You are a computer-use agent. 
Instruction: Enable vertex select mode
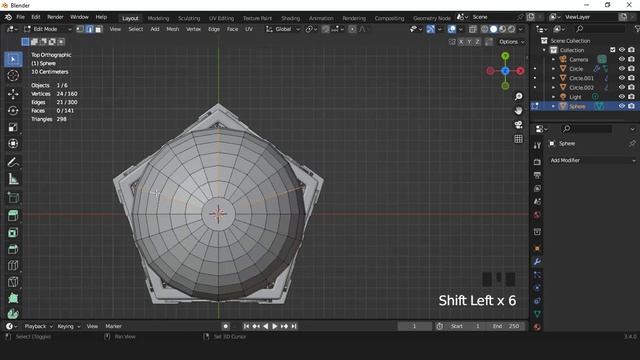tap(80, 29)
